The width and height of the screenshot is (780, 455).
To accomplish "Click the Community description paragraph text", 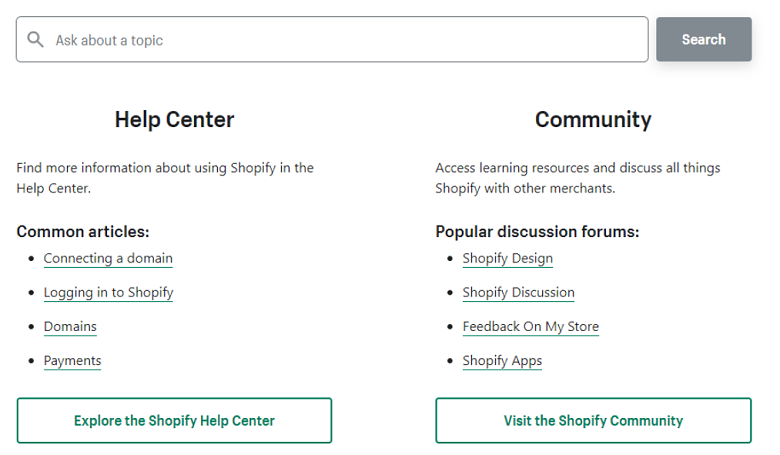I will (x=578, y=178).
